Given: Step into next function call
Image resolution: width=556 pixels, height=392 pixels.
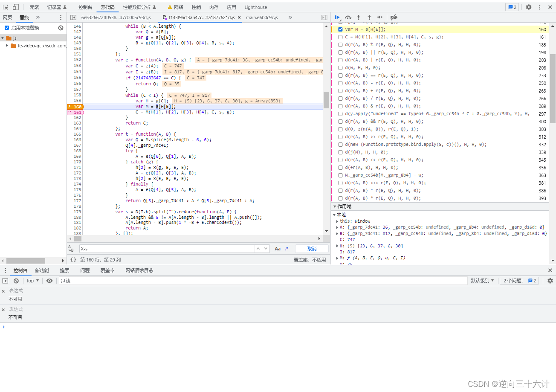Looking at the screenshot, I should (x=359, y=17).
